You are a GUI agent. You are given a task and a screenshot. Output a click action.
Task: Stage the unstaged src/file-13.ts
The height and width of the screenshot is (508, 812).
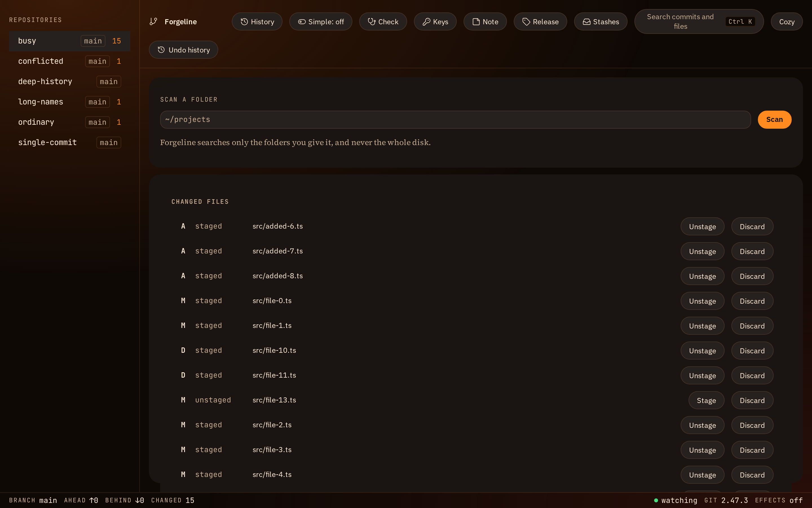(706, 400)
